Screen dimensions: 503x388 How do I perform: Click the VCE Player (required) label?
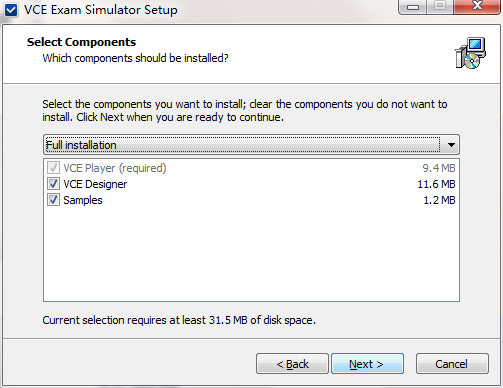coord(115,168)
